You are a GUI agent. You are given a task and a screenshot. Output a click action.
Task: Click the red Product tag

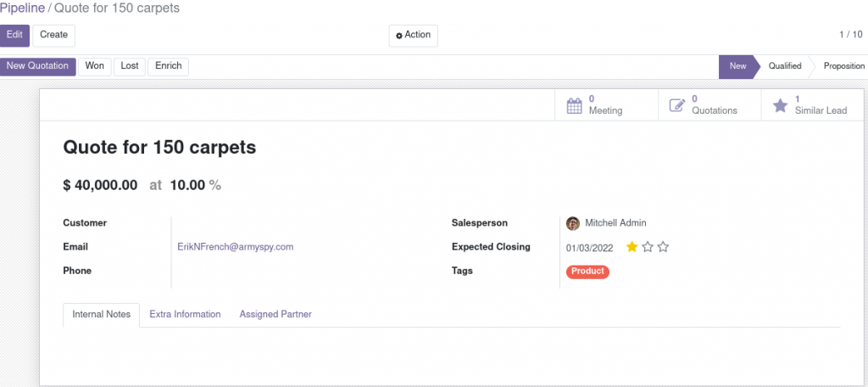click(587, 272)
